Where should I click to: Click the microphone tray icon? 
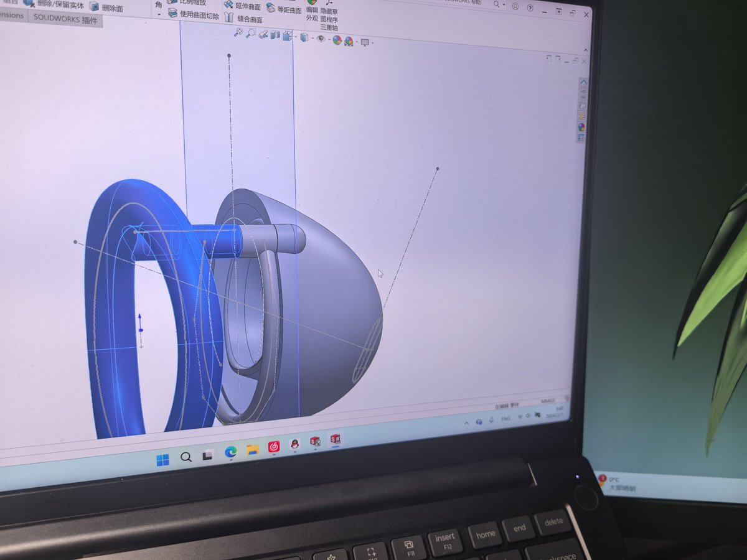coord(491,420)
